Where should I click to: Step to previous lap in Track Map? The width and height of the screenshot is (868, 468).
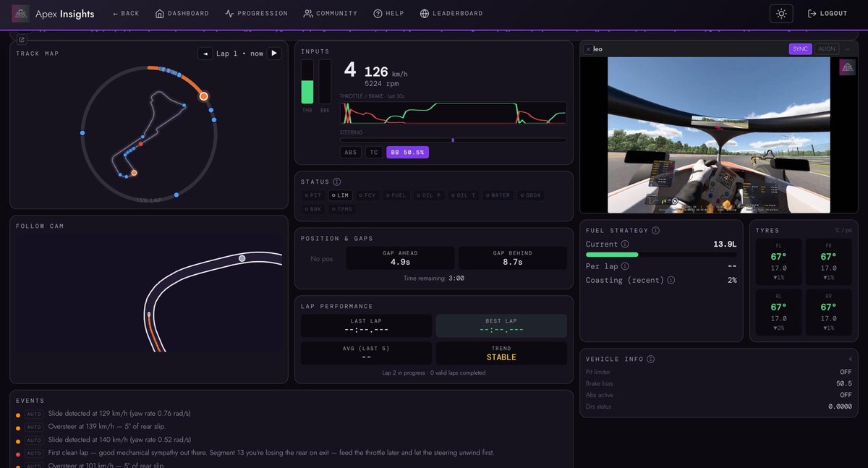click(x=205, y=54)
